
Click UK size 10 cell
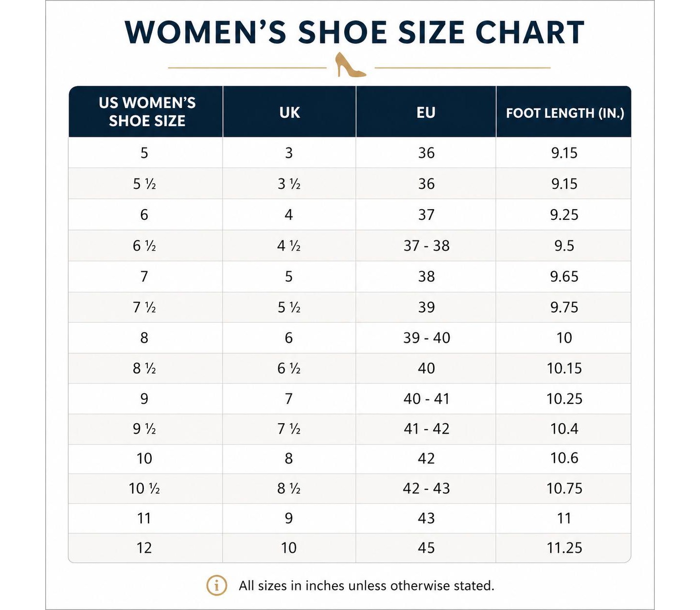click(x=289, y=548)
